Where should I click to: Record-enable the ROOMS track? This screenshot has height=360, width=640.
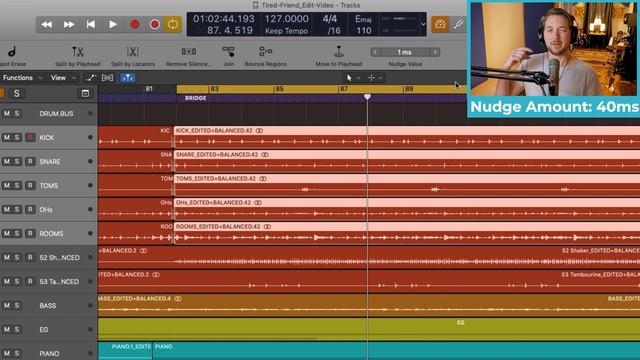point(30,233)
